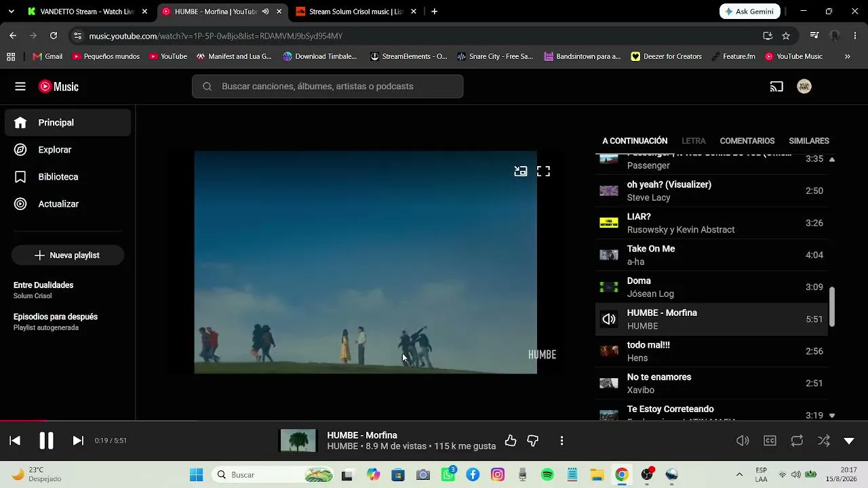868x488 pixels.
Task: Open Instagram from the taskbar
Action: pos(498,474)
